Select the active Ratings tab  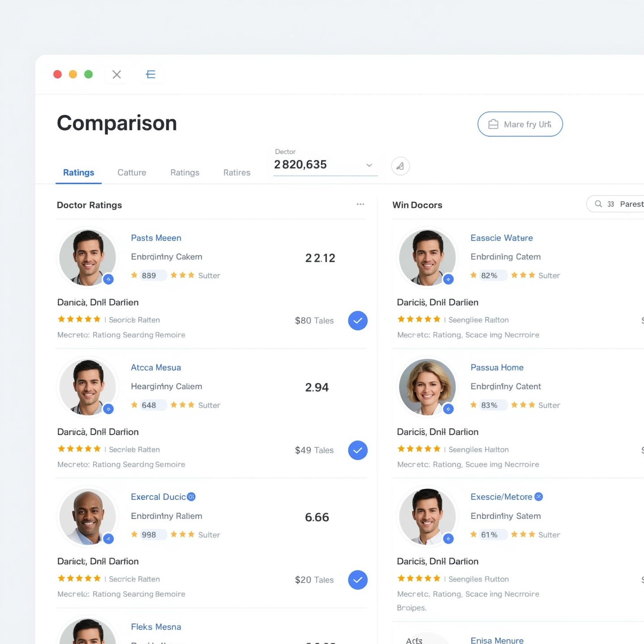pyautogui.click(x=79, y=173)
